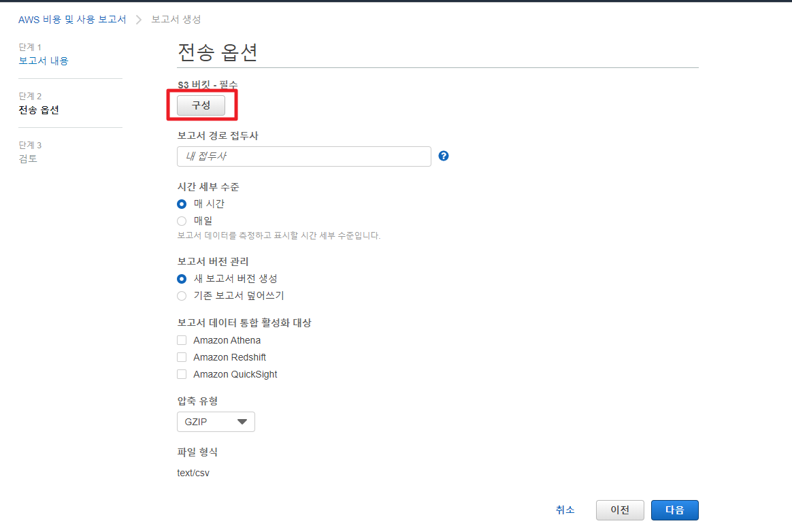Select 전송 옵션 step in sidebar
The image size is (792, 532).
tap(39, 110)
